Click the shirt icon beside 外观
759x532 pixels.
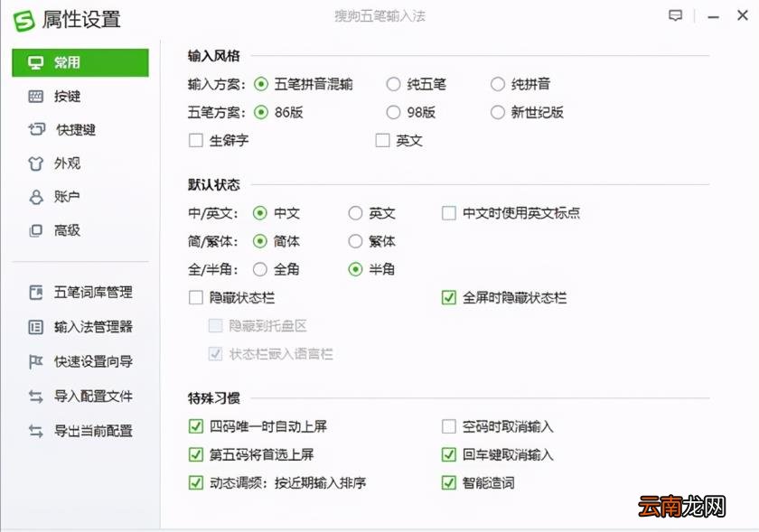35,163
